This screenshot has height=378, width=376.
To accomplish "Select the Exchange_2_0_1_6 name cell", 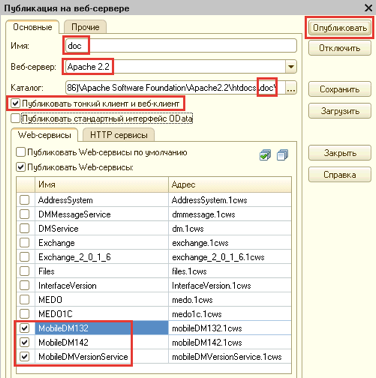I will [x=102, y=257].
